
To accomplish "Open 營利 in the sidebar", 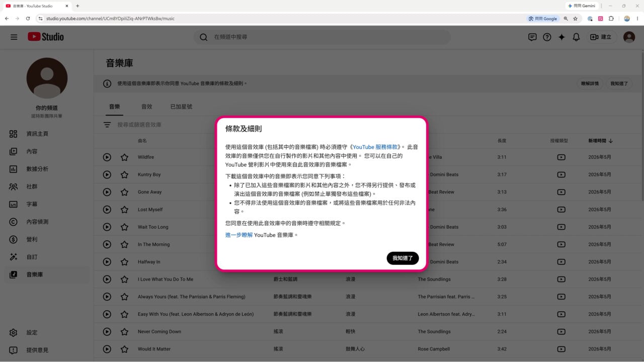I will (46, 239).
